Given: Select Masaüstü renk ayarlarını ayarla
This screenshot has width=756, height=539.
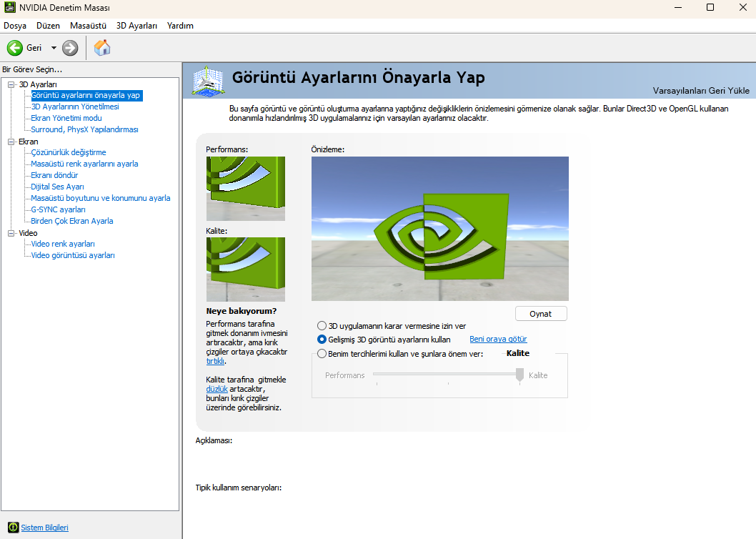Looking at the screenshot, I should click(84, 164).
